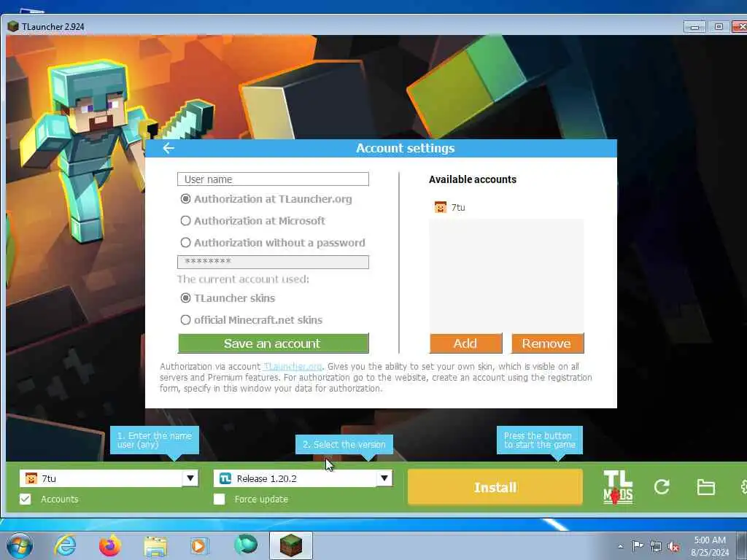Uncheck the Accounts checkbox

(26, 499)
